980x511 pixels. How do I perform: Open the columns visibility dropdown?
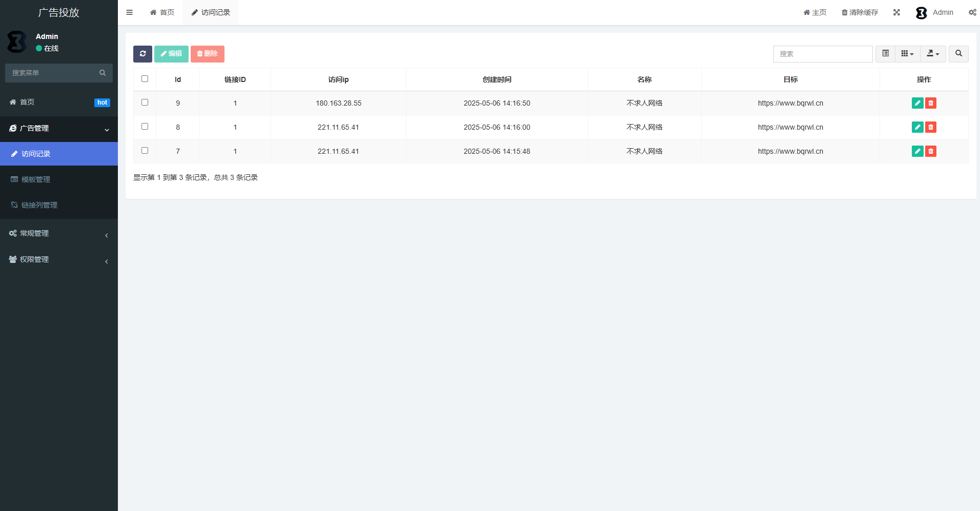(907, 54)
